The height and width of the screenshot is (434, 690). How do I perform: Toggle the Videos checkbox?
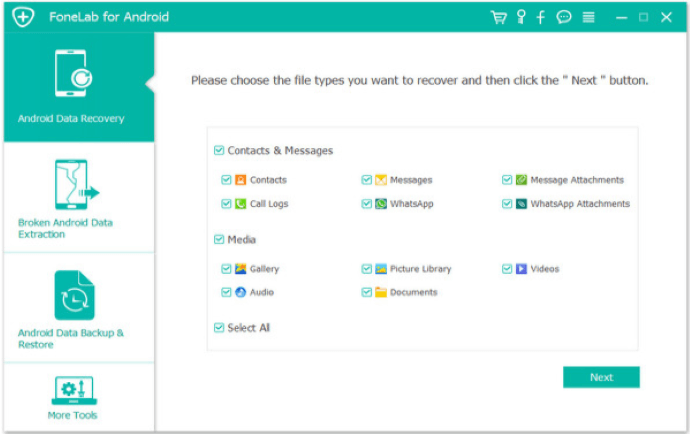pyautogui.click(x=507, y=268)
